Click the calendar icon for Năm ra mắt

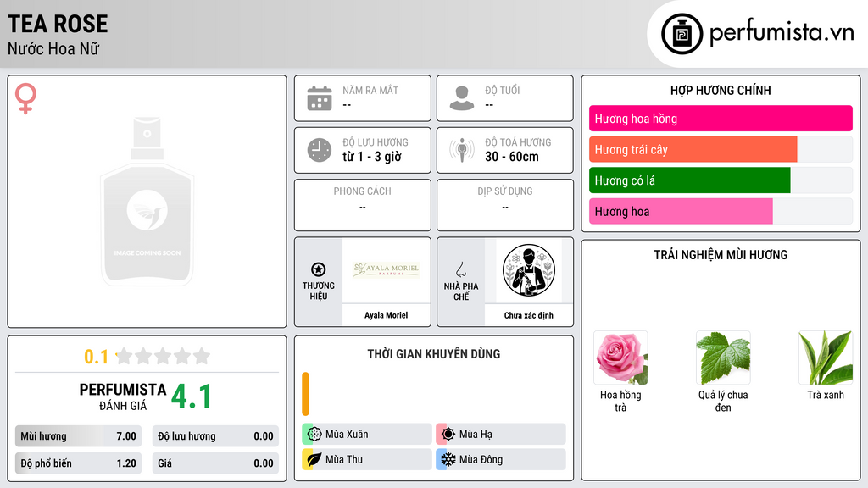click(x=320, y=98)
